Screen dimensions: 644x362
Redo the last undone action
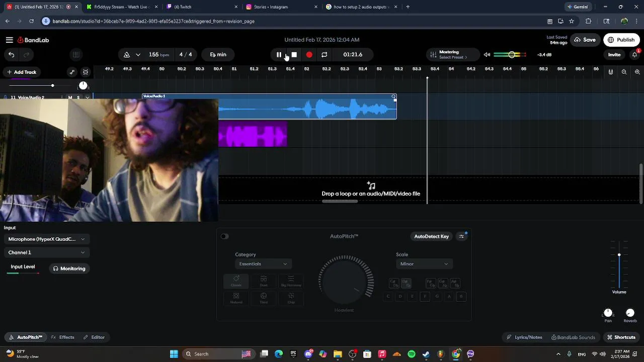[26, 55]
